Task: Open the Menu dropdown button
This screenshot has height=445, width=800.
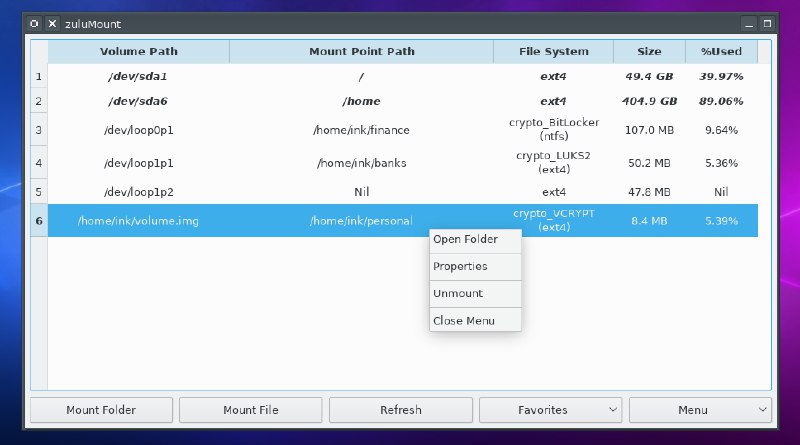Action: point(700,410)
